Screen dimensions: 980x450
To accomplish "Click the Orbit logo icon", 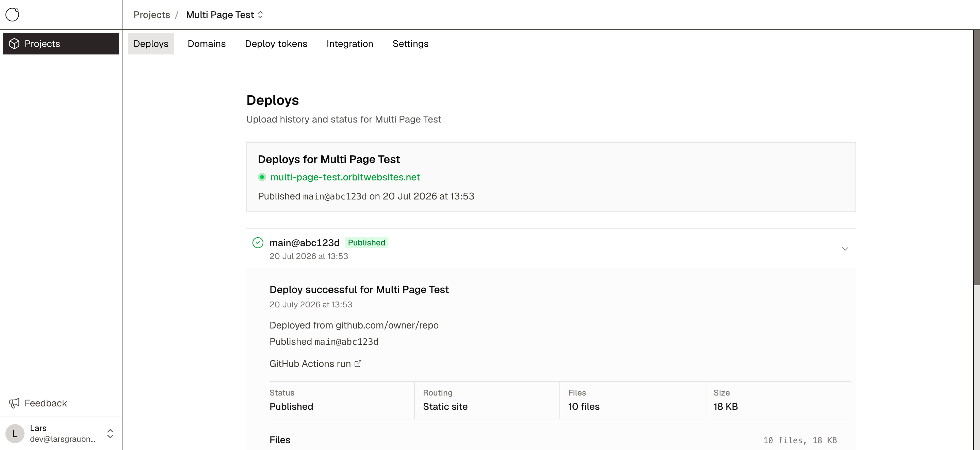I will (x=12, y=15).
